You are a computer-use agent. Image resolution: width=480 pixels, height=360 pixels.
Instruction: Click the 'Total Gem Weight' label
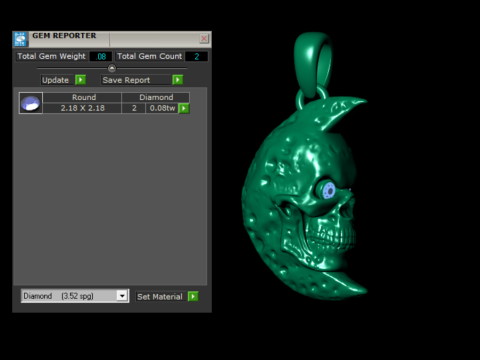(x=52, y=56)
